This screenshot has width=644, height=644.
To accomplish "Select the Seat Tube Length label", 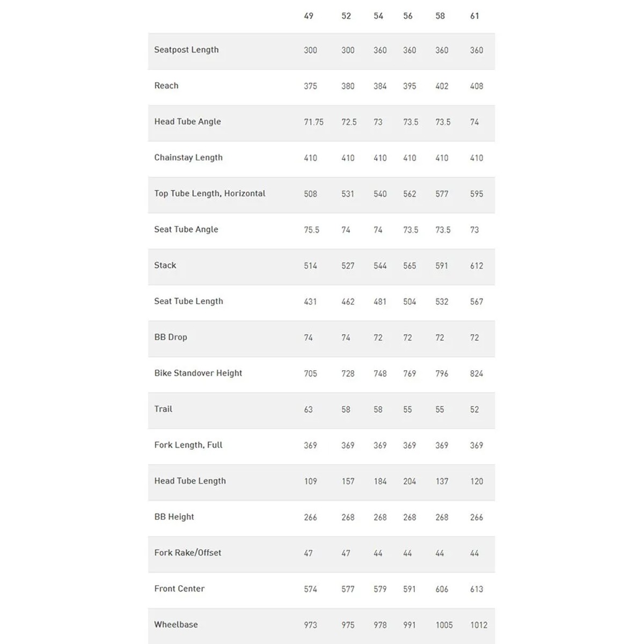I will 188,302.
